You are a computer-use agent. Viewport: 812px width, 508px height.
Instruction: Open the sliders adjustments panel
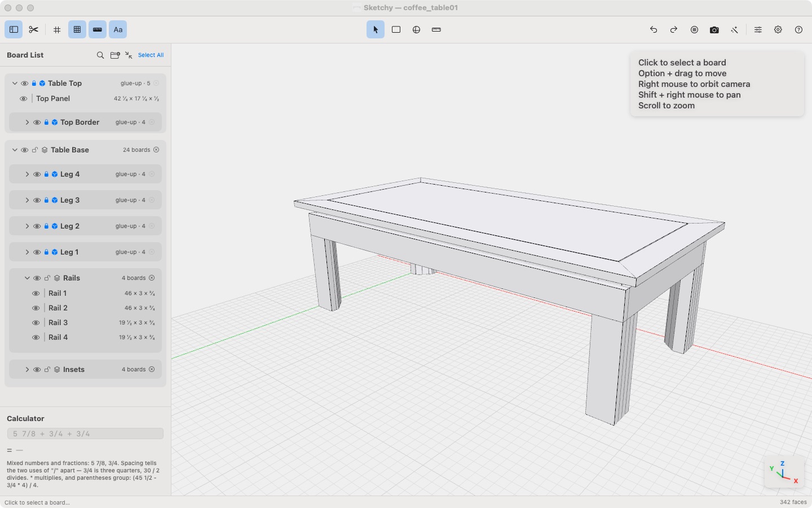(758, 29)
